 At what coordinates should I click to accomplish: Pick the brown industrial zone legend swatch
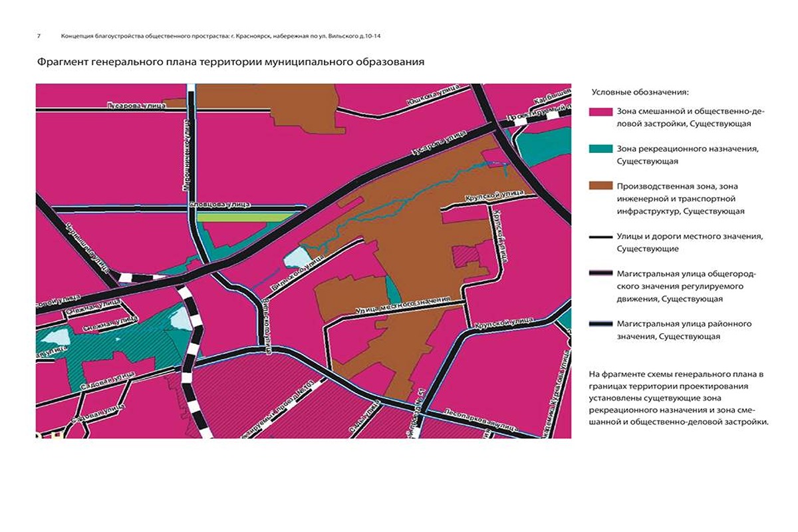point(602,187)
